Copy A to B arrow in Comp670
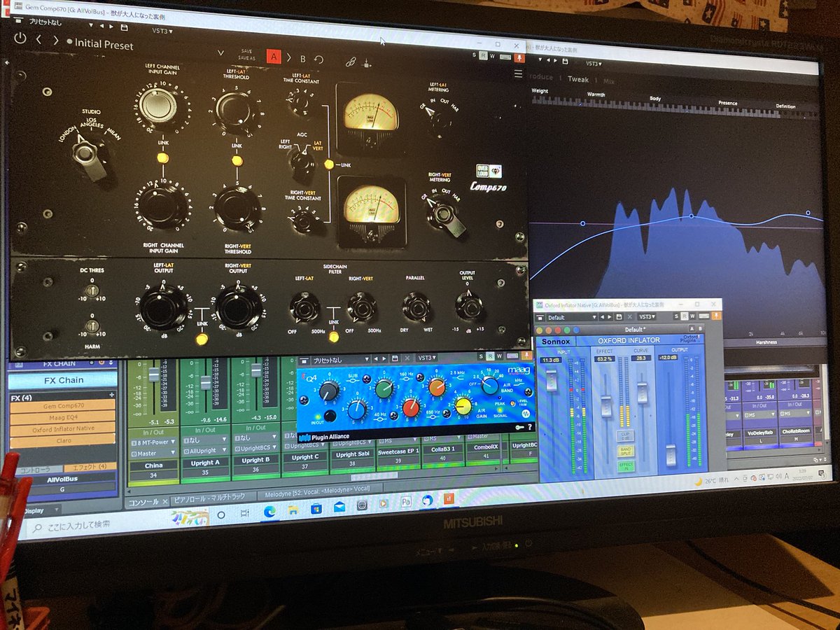Image resolution: width=840 pixels, height=630 pixels. 288,58
